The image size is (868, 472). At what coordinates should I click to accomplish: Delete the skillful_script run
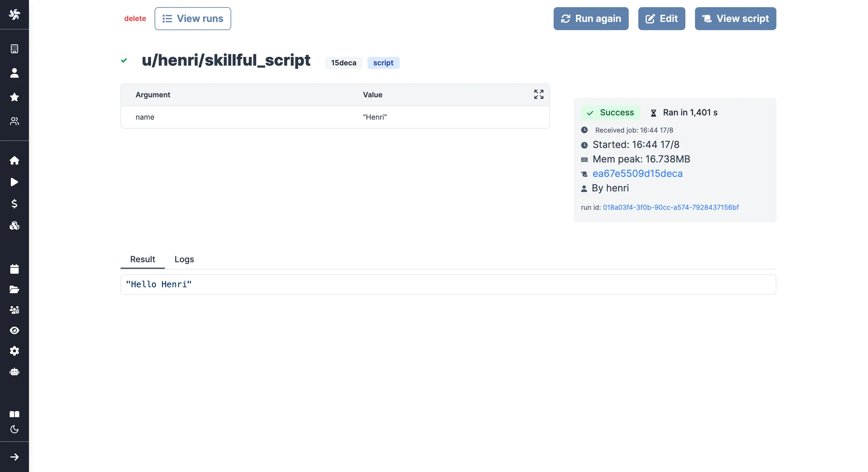click(135, 18)
